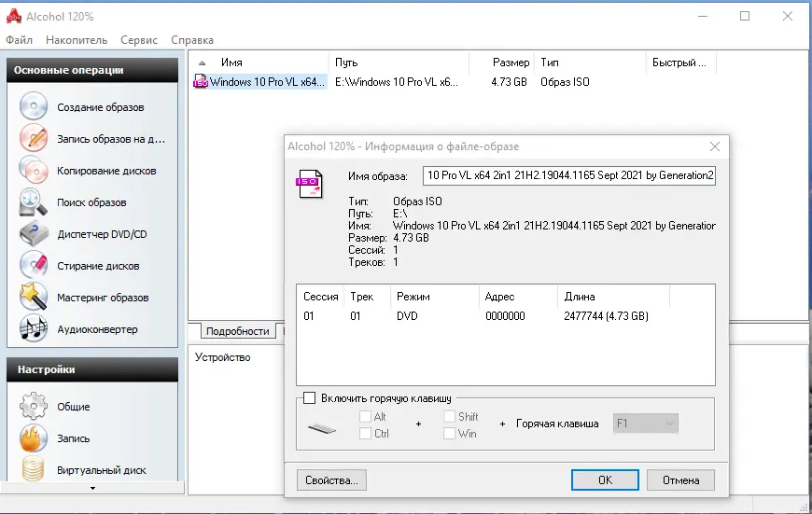Screen dimensions: 812x514
Task: Click the Отмена button
Action: point(680,479)
